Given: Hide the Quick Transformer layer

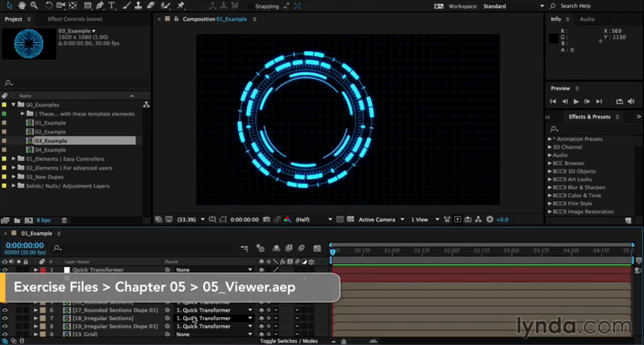Looking at the screenshot, I should [x=5, y=270].
